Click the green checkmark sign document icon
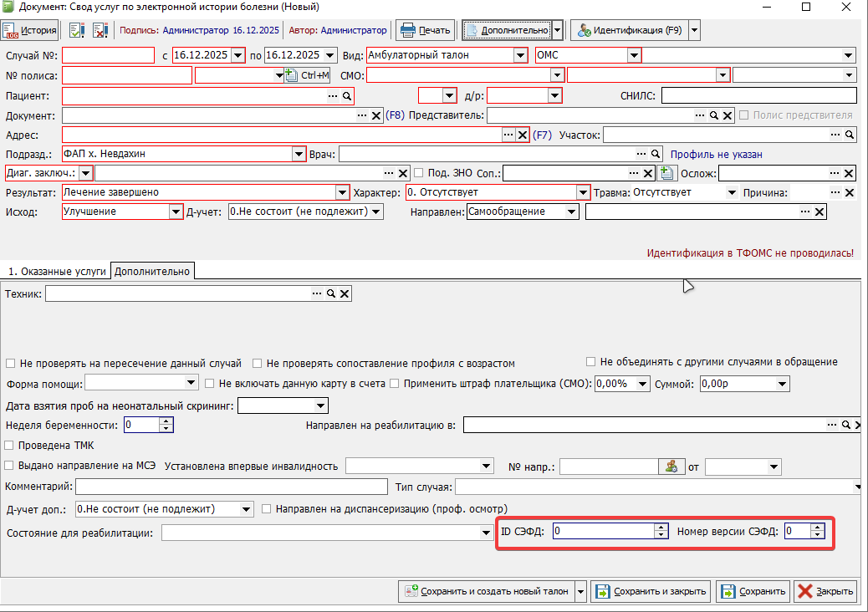868x612 pixels. pos(77,31)
